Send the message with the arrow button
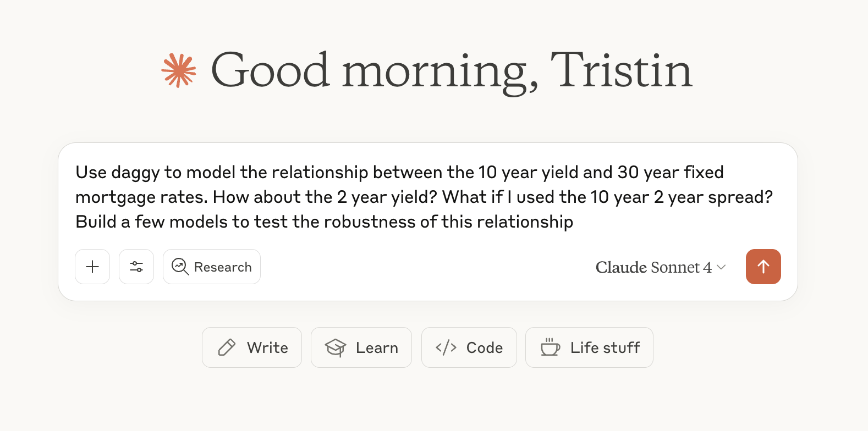Viewport: 868px width, 431px height. (763, 267)
